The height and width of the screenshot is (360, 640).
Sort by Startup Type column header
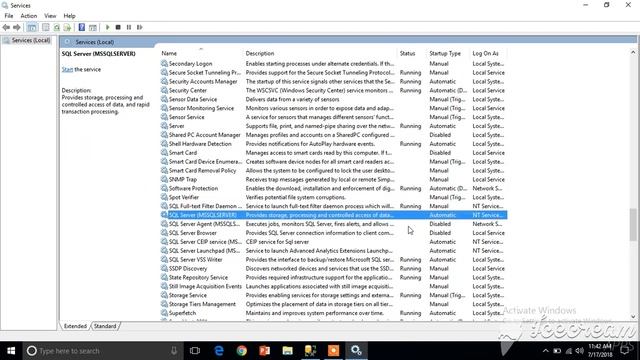click(x=445, y=53)
